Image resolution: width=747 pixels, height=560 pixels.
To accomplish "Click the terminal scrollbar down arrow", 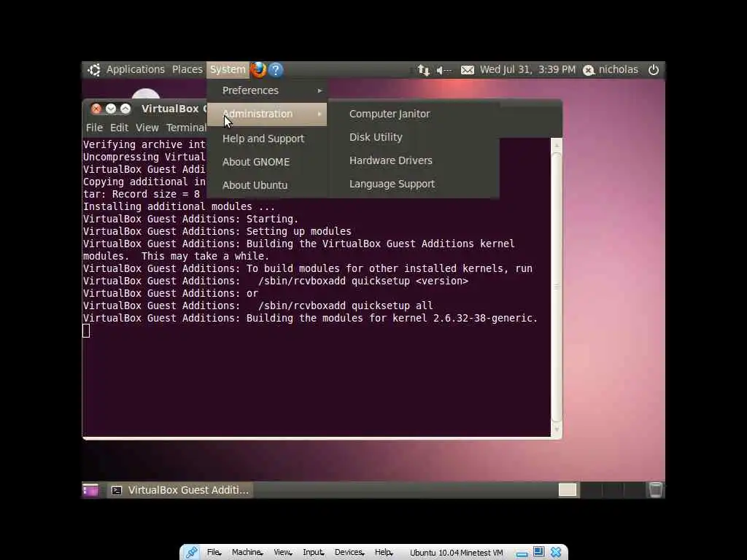I will (x=557, y=429).
